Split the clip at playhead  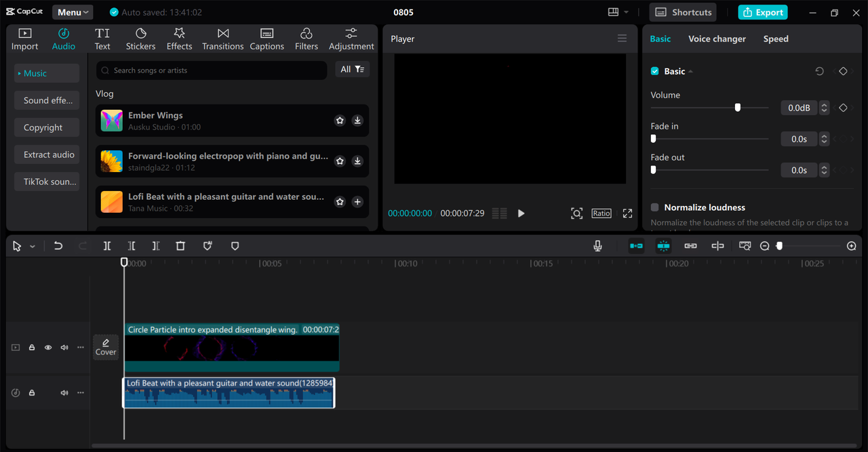click(x=107, y=246)
